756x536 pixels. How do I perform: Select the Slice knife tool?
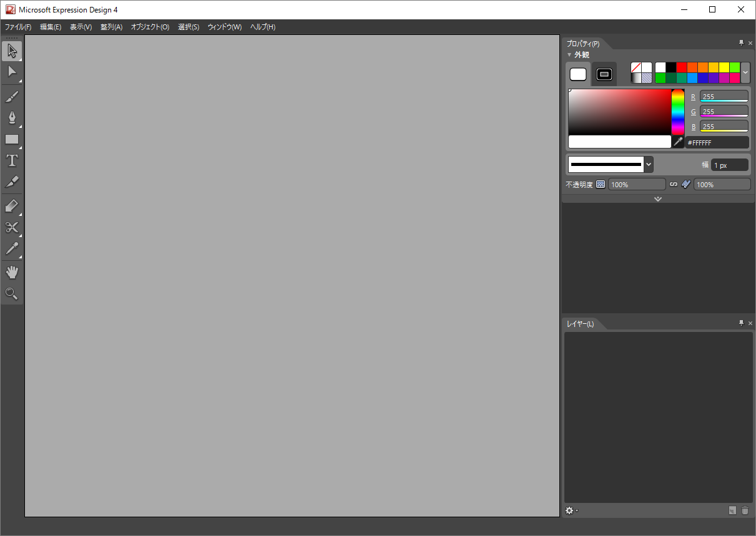[x=12, y=182]
